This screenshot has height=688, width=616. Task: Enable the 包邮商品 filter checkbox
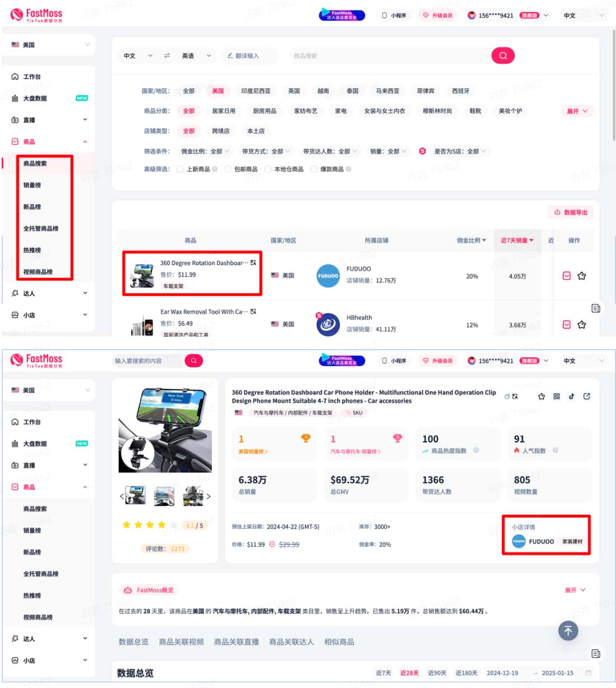(x=228, y=169)
